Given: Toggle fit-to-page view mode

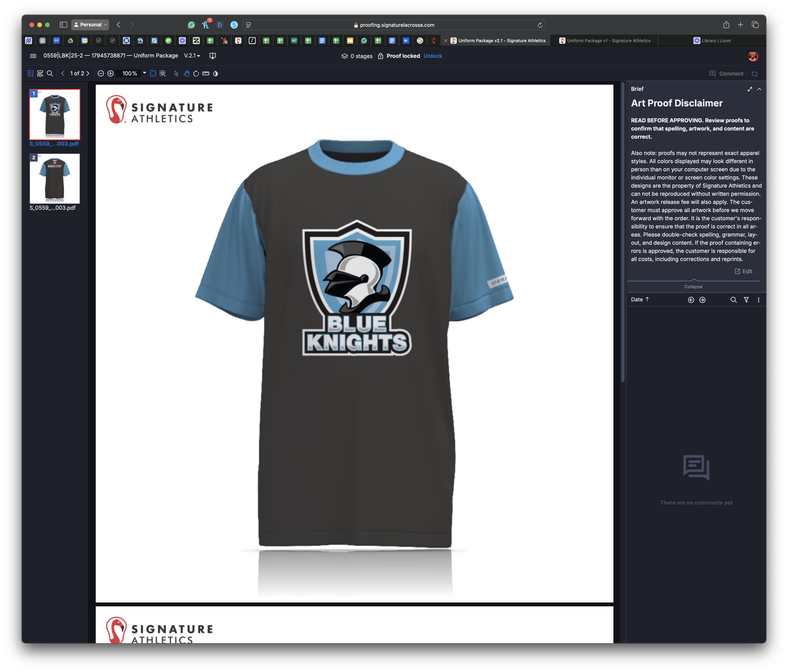Looking at the screenshot, I should click(x=153, y=73).
